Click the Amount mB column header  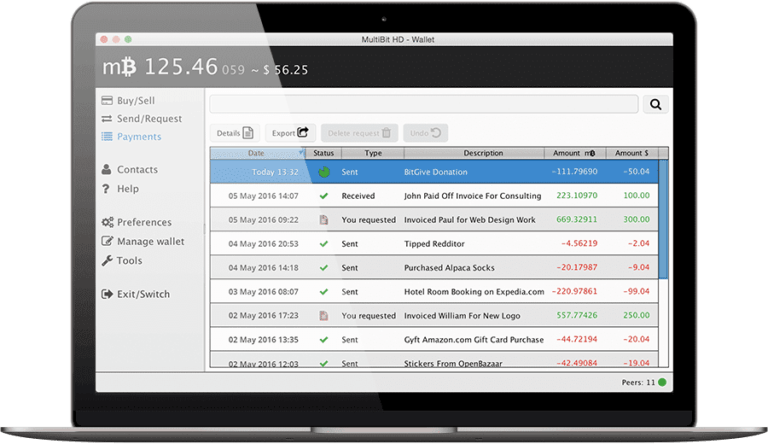575,153
